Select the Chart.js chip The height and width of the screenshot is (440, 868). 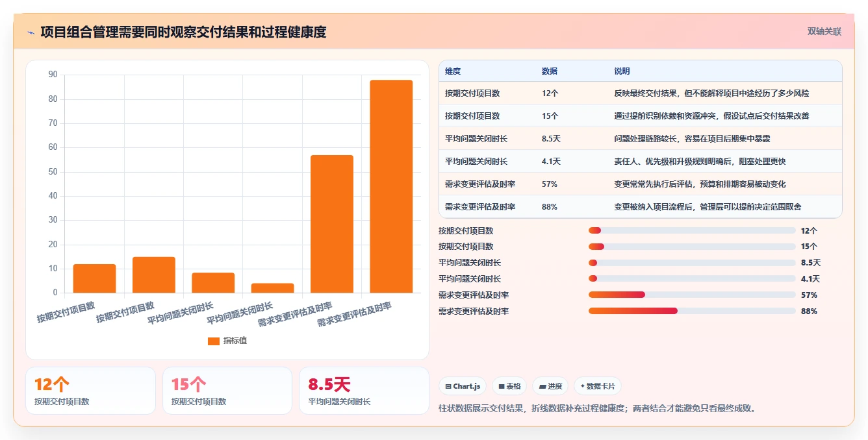coord(463,386)
